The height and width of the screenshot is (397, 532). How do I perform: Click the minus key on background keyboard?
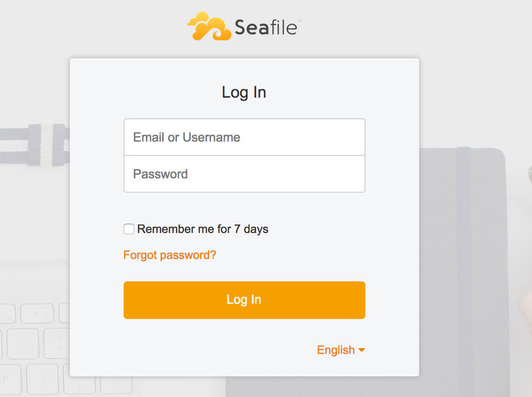pos(23,343)
